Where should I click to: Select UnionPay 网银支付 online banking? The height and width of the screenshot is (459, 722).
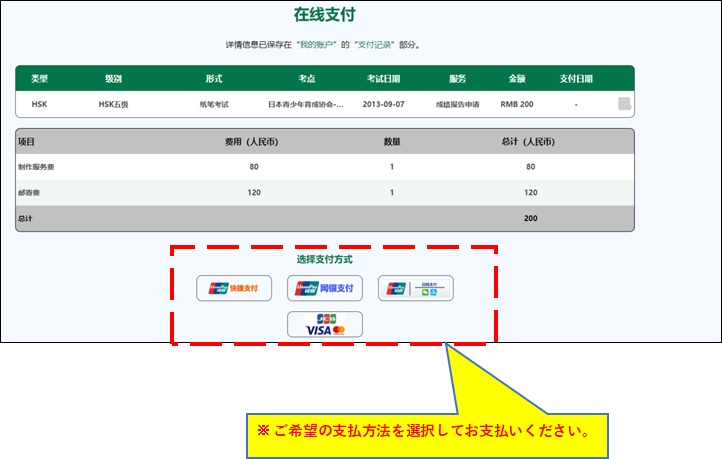[324, 289]
